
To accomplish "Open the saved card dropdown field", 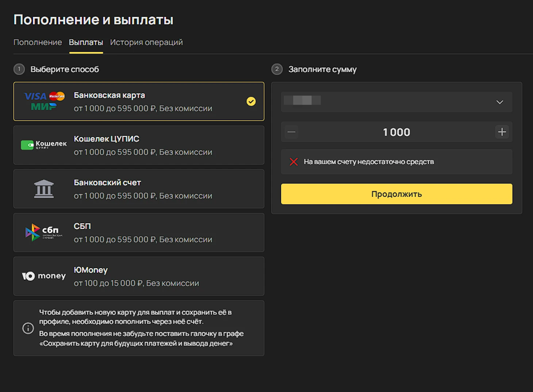I will (396, 102).
